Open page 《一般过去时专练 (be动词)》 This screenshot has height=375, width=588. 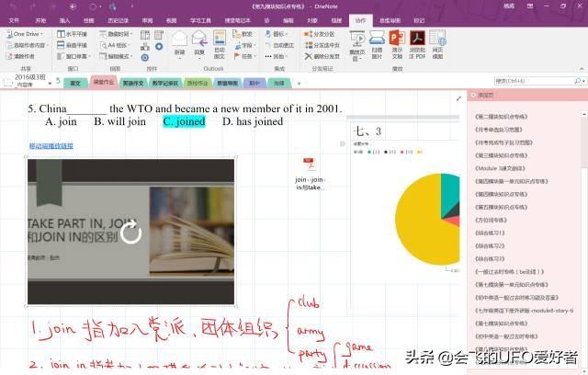(509, 271)
